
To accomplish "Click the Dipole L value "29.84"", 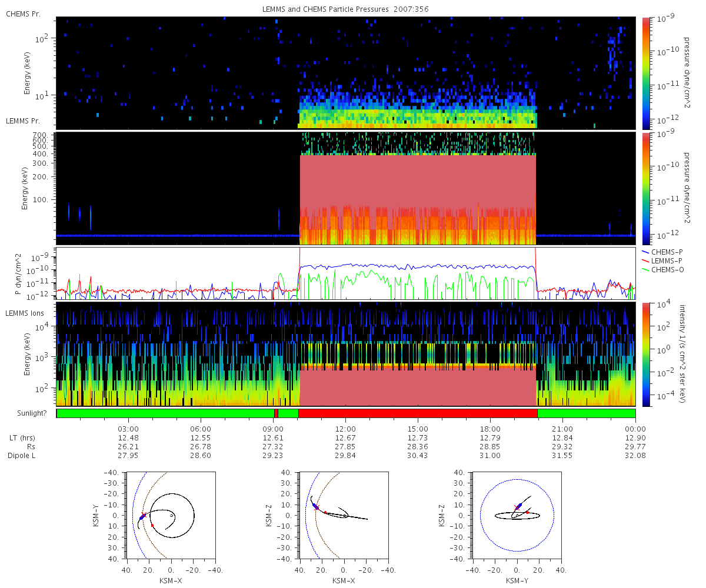I will pos(345,456).
